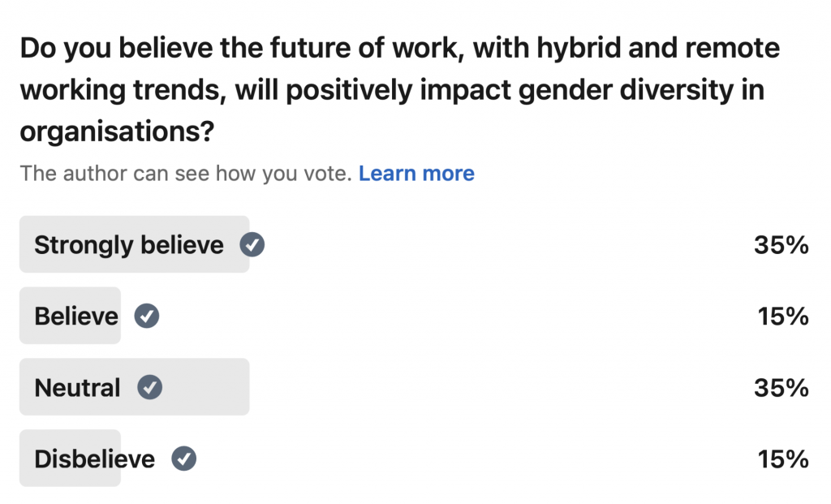Click the 35% result for Neutral
831x504 pixels.
pos(781,387)
